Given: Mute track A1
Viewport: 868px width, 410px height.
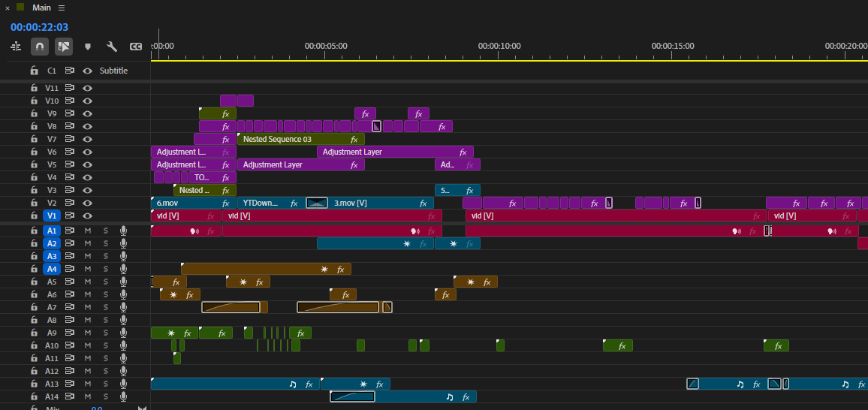Looking at the screenshot, I should point(87,231).
